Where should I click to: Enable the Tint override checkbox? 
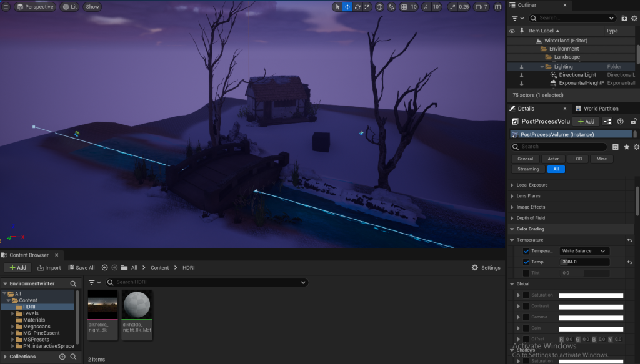[x=526, y=273]
